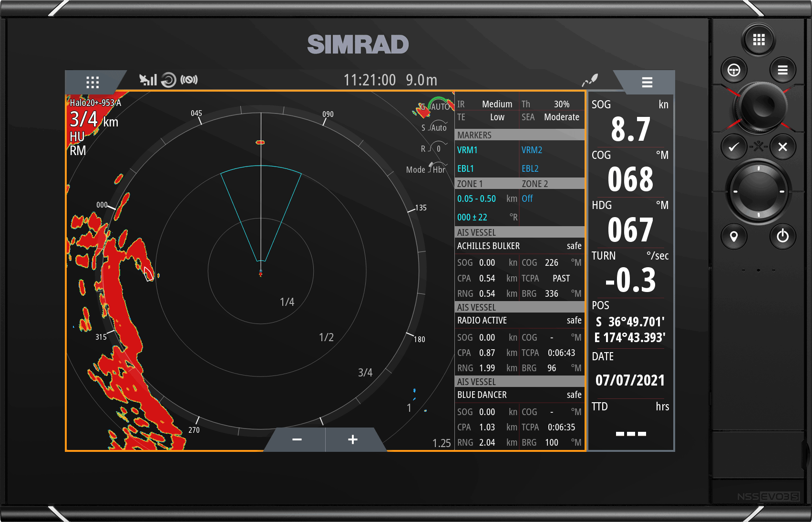The image size is (812, 522).
Task: Push the hardware steering wheel key
Action: [734, 71]
